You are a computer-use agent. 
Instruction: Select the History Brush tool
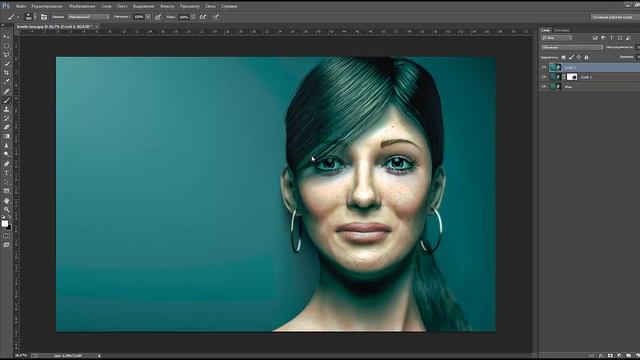point(6,118)
